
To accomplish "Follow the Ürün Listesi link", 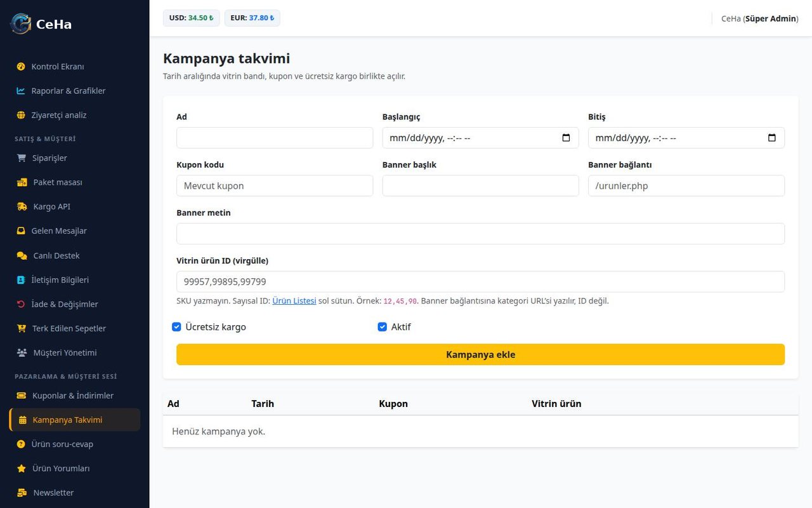I will click(294, 301).
